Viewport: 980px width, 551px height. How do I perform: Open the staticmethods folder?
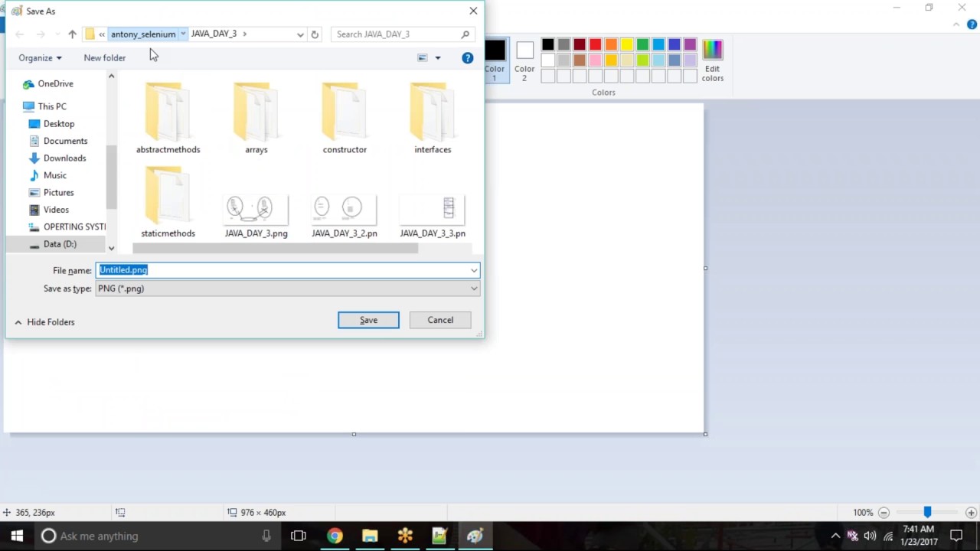(168, 202)
